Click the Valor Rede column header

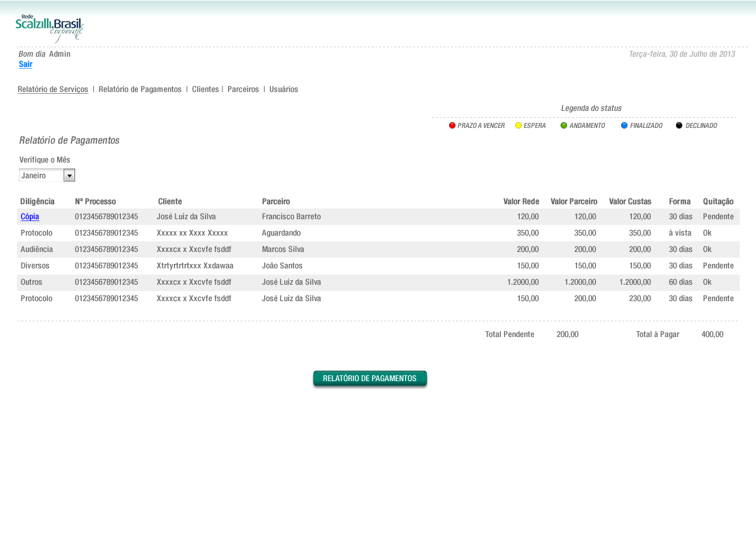(521, 202)
